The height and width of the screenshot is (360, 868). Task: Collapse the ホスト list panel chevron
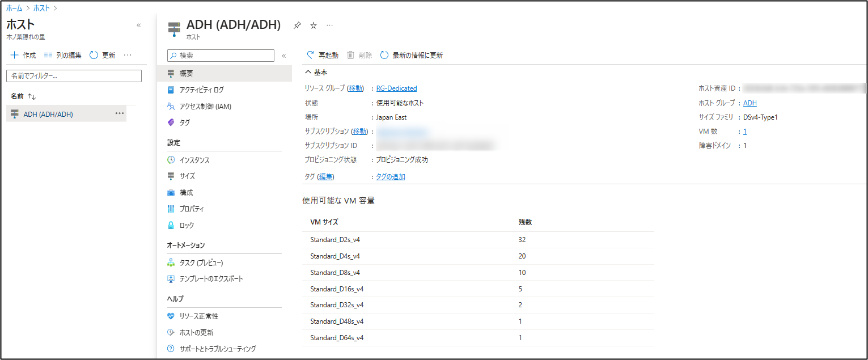coord(139,26)
